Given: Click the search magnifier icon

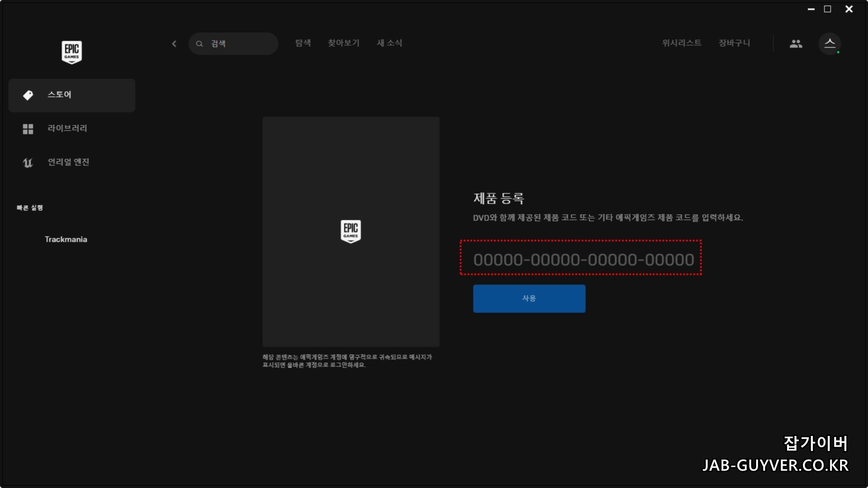Looking at the screenshot, I should point(199,44).
